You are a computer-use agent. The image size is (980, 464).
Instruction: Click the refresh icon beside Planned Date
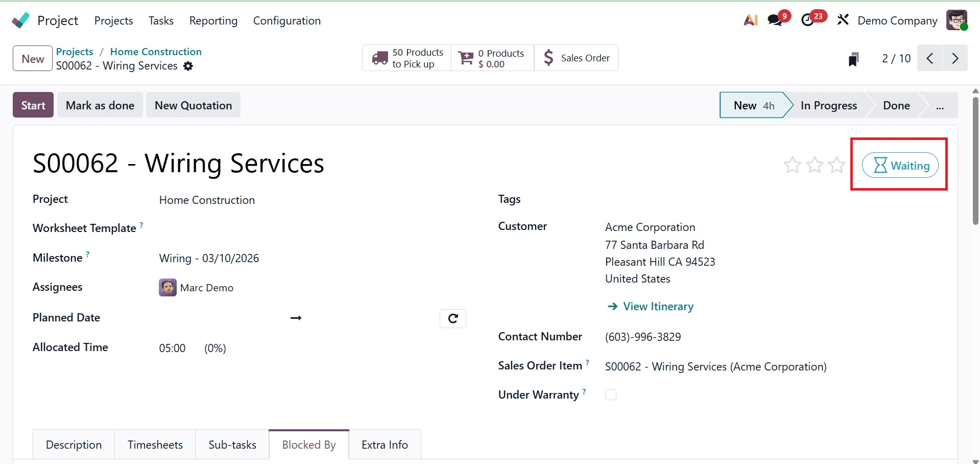[453, 318]
